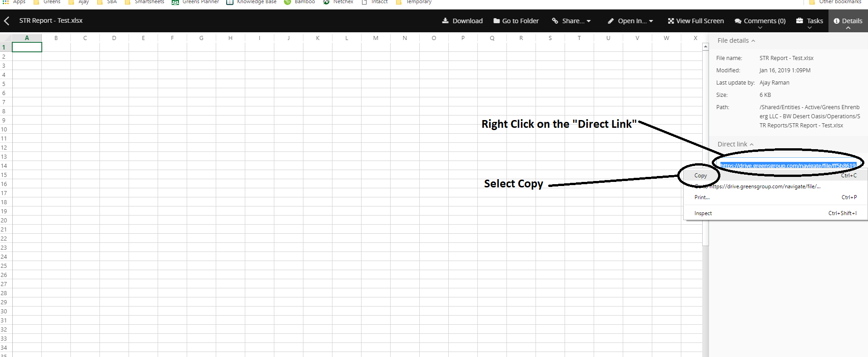868x357 pixels.
Task: Open the Tasks briefcase panel
Action: 809,21
